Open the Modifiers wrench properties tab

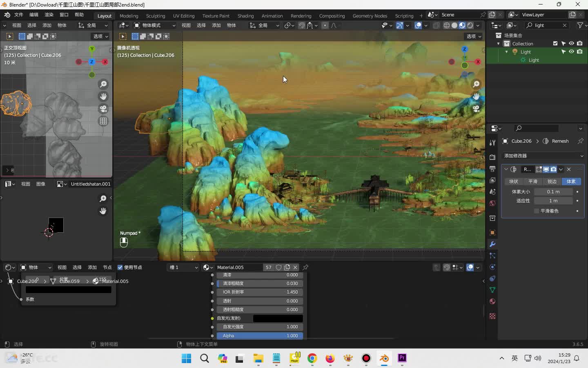coord(492,244)
